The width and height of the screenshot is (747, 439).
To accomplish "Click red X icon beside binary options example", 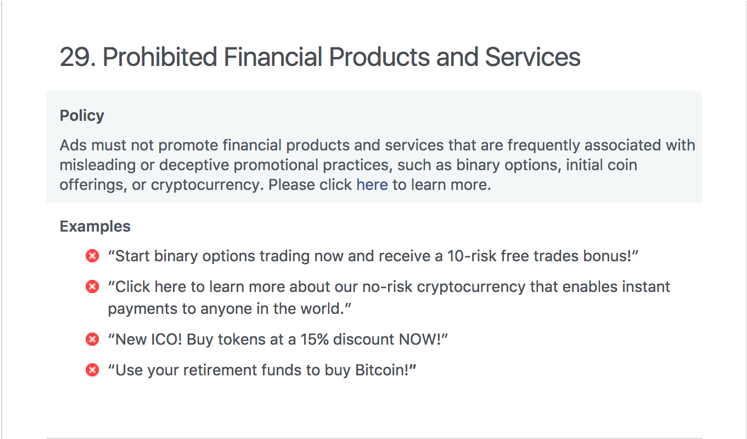I will tap(92, 256).
